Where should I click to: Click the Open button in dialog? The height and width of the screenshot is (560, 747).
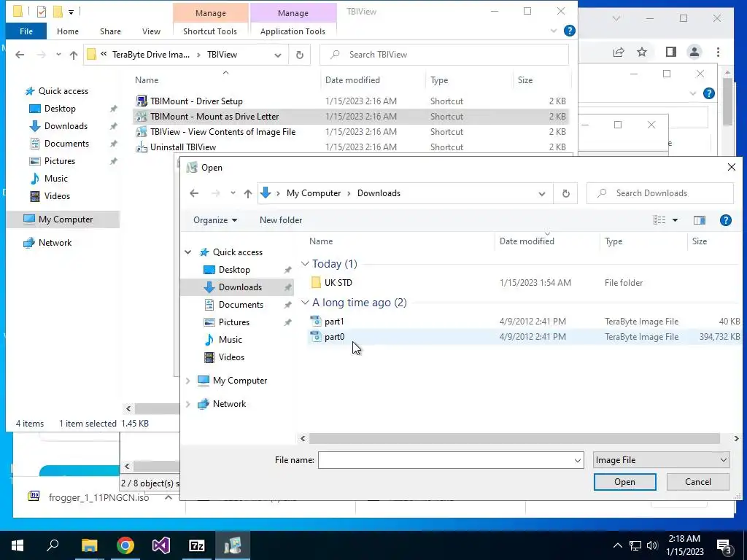coord(624,482)
